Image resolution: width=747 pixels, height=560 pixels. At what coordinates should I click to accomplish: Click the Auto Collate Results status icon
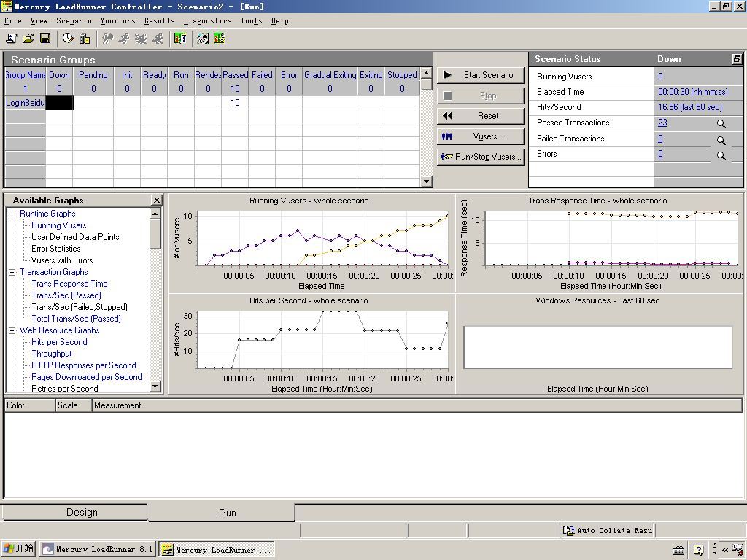[x=569, y=531]
